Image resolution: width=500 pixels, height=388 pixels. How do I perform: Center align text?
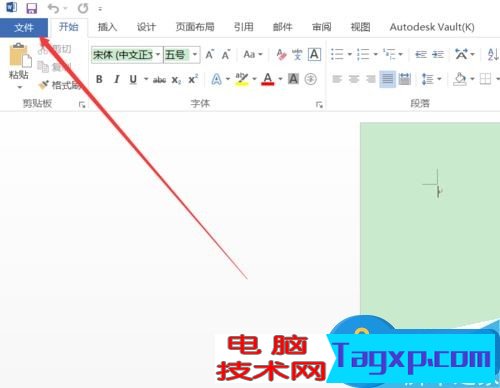coord(354,79)
